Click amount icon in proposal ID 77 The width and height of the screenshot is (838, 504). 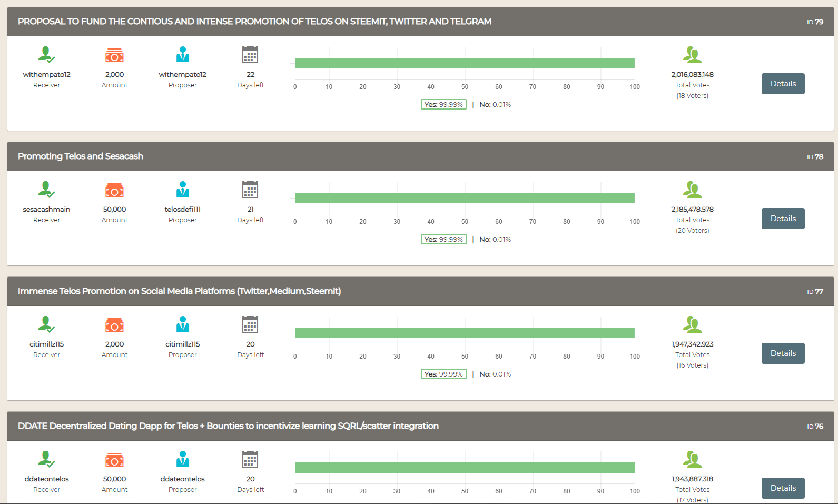click(114, 325)
